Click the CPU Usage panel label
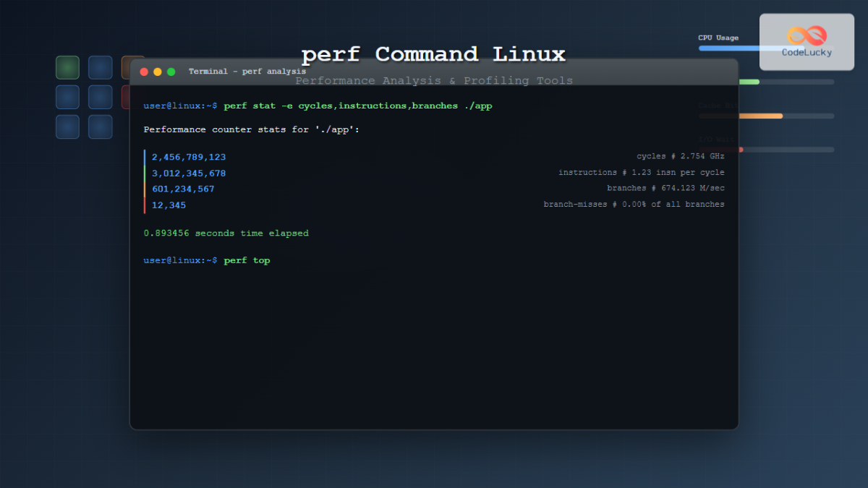868x488 pixels. (x=718, y=37)
